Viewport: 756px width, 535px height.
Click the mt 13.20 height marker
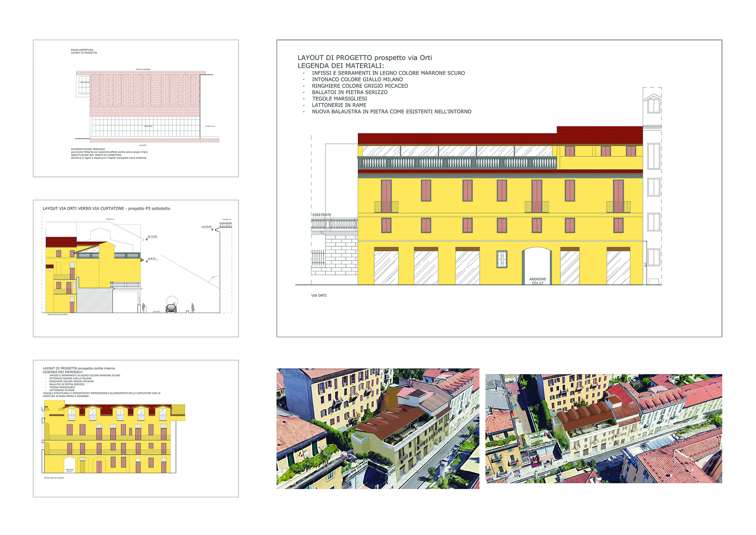tap(152, 237)
